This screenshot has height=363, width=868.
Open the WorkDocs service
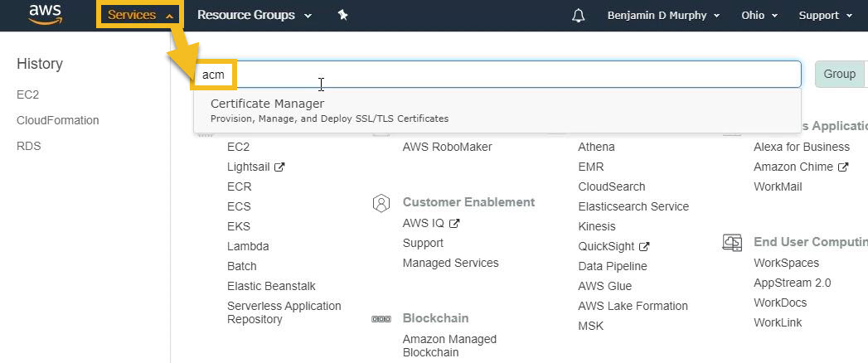[780, 302]
